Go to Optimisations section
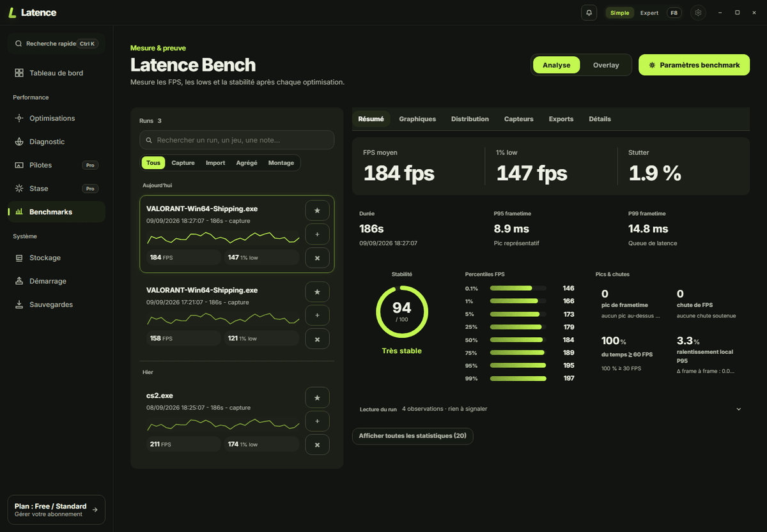This screenshot has width=767, height=532. tap(56, 118)
